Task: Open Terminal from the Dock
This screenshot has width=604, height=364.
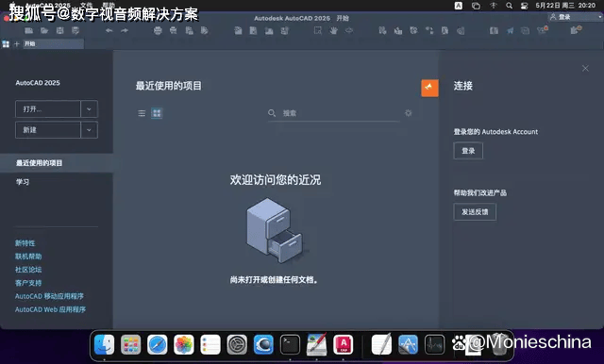Action: coord(290,344)
